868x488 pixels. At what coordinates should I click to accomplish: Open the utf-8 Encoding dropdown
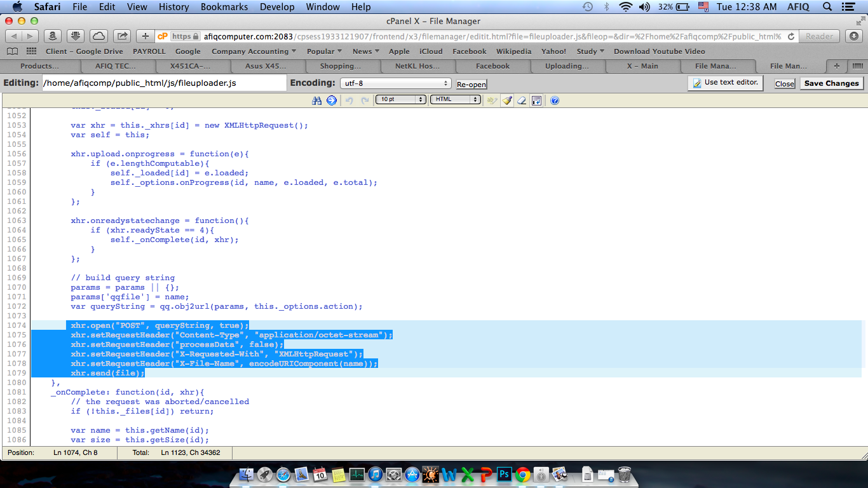tap(395, 83)
